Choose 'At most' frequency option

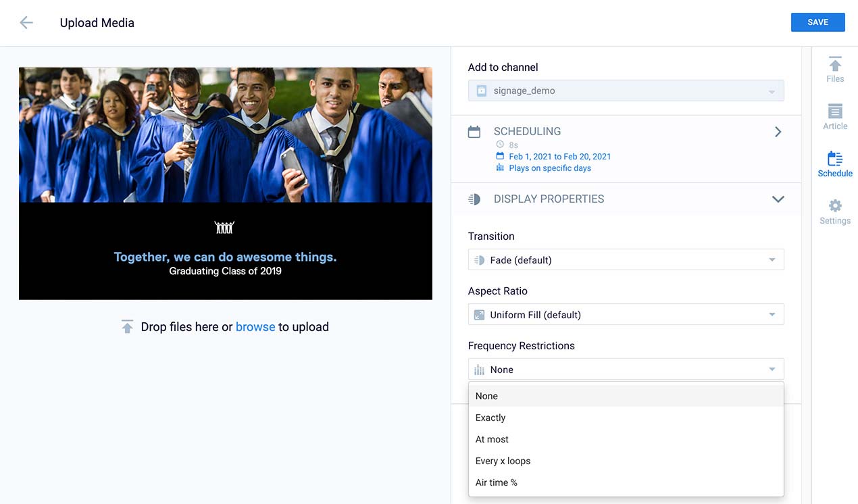pos(492,439)
